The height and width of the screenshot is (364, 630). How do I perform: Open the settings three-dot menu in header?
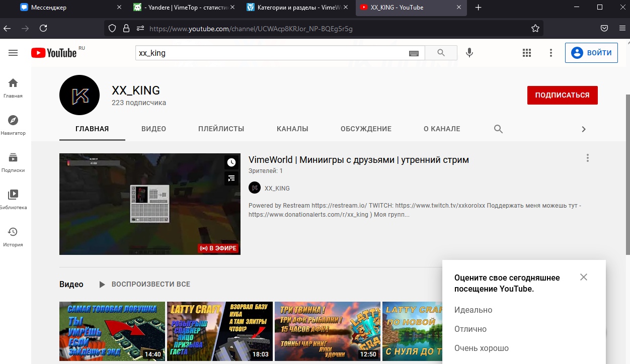point(551,53)
